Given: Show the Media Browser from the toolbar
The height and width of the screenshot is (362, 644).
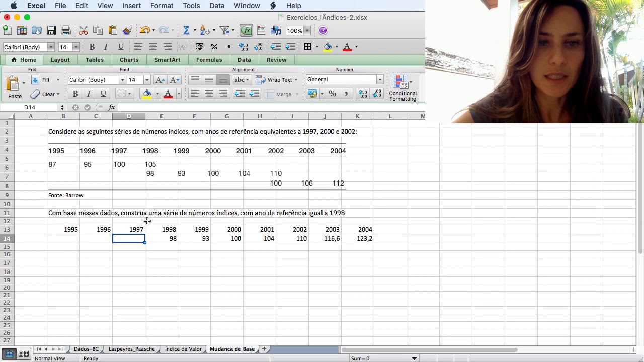Looking at the screenshot, I should pos(276,31).
